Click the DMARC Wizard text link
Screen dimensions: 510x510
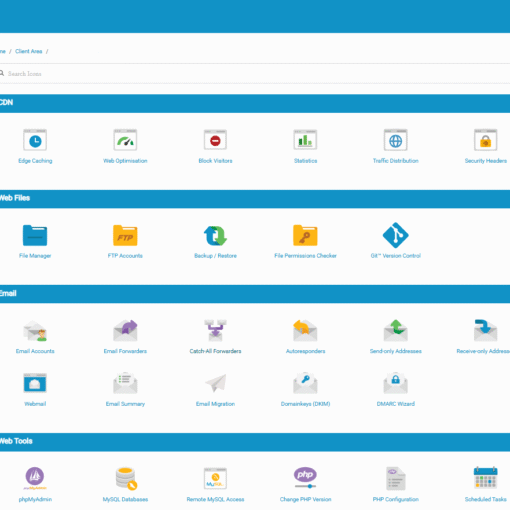[396, 404]
